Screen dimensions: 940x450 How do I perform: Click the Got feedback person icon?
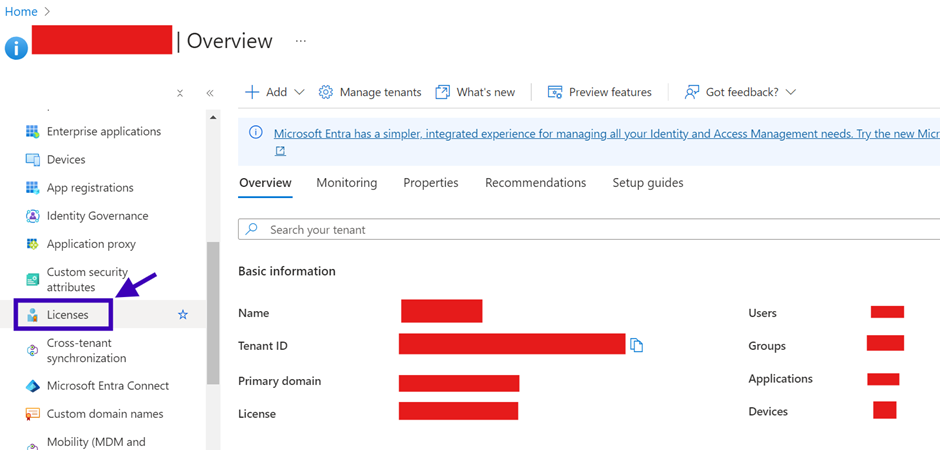tap(692, 92)
